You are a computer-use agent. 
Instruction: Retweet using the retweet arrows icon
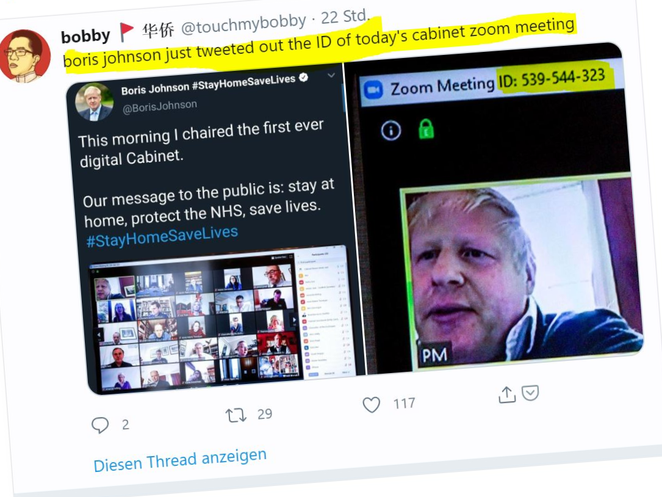pos(236,415)
